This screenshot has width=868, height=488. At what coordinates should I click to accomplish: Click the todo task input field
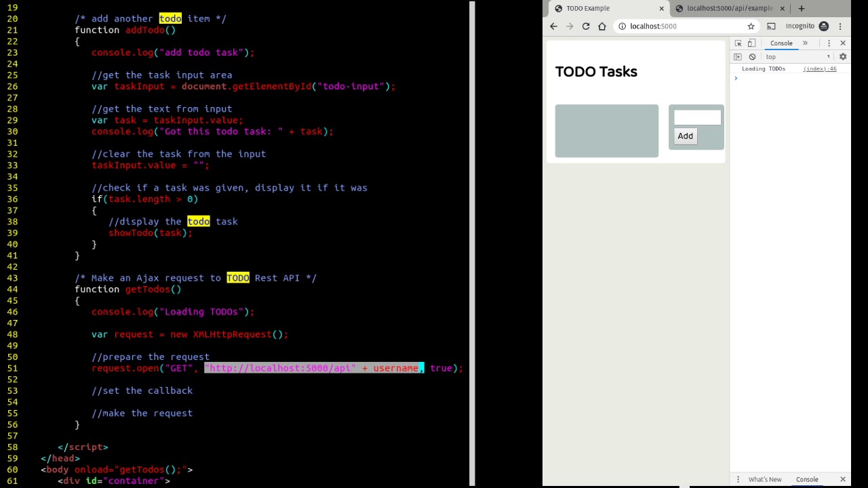pos(697,118)
